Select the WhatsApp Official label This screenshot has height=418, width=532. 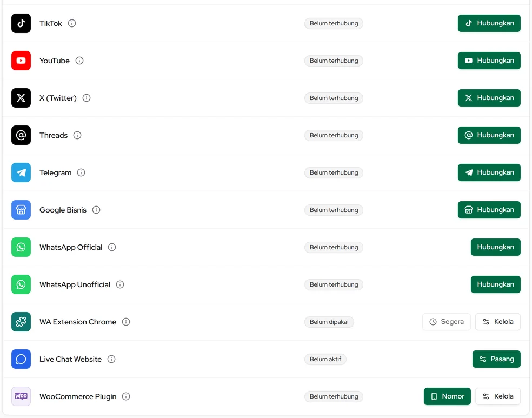point(71,247)
